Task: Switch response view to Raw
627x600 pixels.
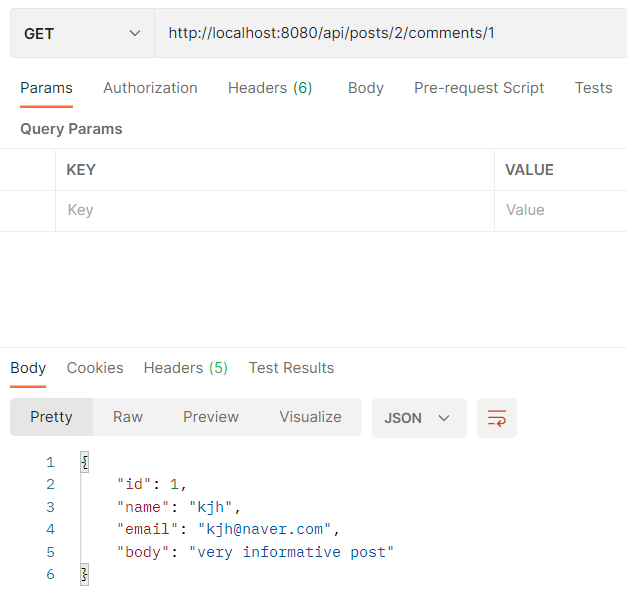Action: click(x=128, y=417)
